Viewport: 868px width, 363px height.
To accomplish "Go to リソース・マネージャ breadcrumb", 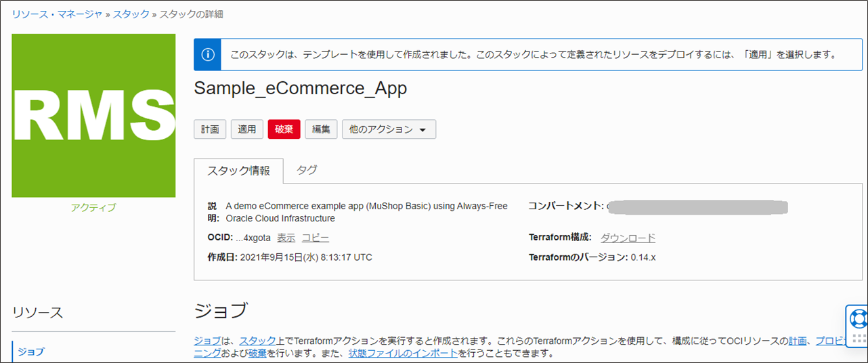I will (x=56, y=14).
